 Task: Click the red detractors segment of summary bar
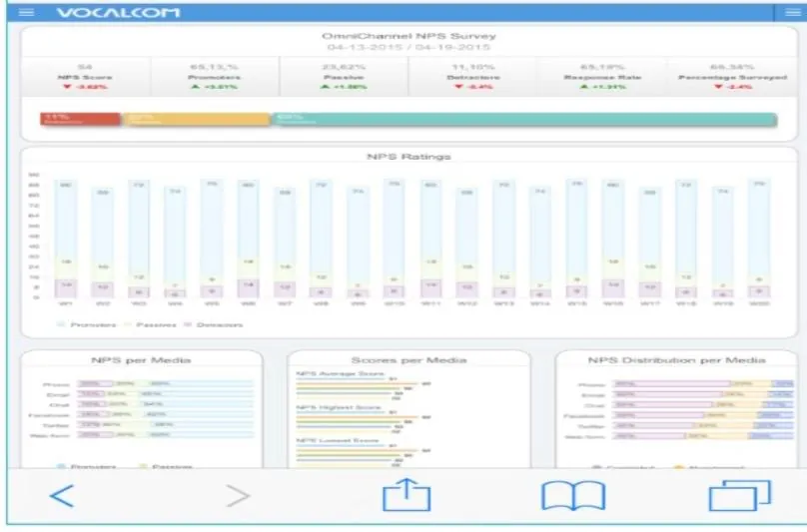[80, 120]
